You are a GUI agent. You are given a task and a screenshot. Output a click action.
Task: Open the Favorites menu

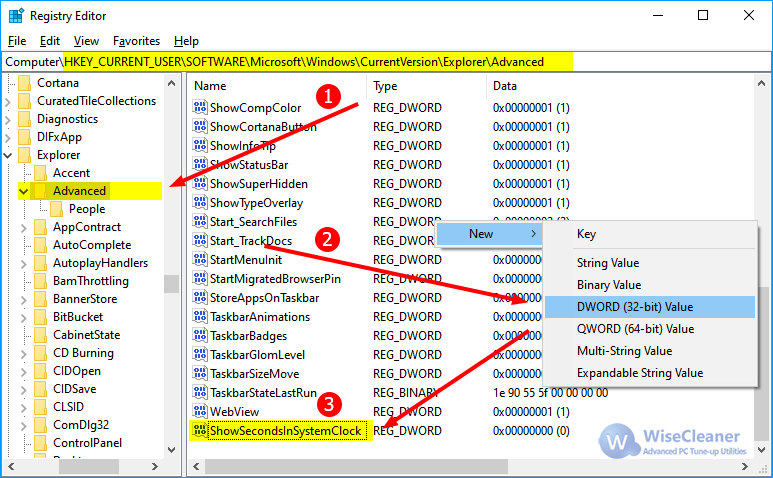click(137, 41)
